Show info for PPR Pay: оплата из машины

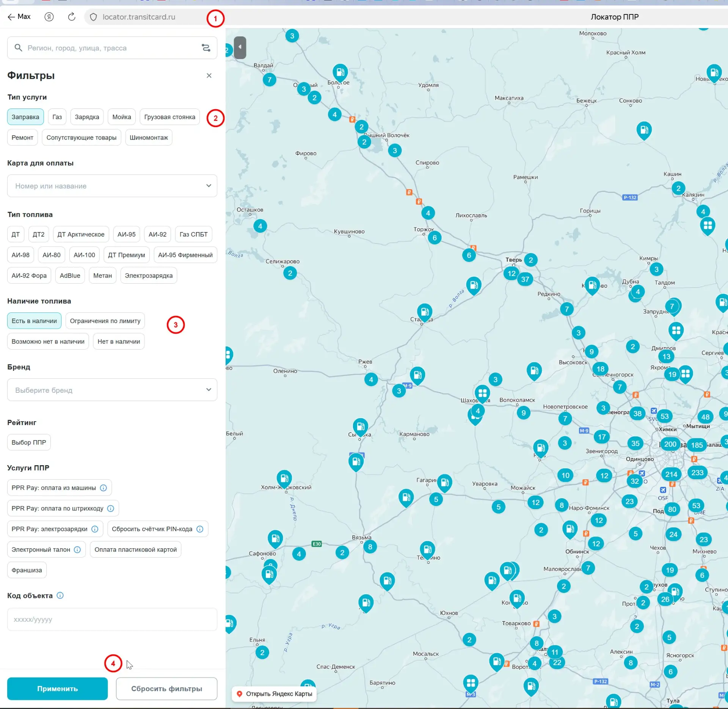click(103, 488)
